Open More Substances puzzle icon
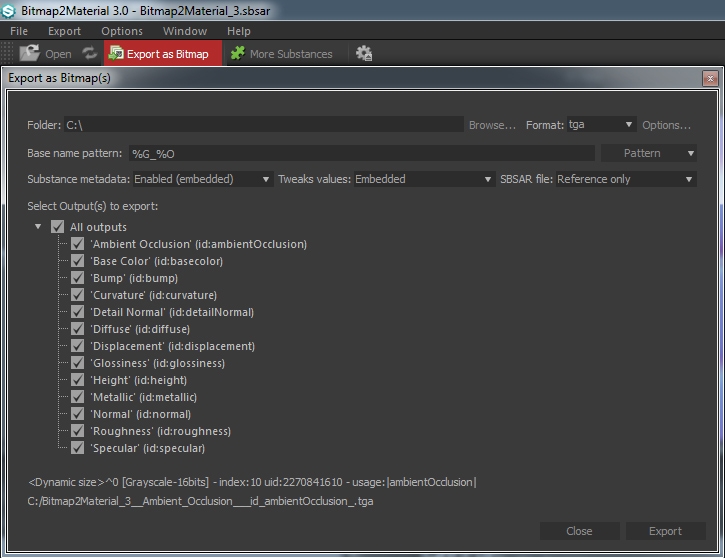Image resolution: width=725 pixels, height=558 pixels. coord(238,54)
